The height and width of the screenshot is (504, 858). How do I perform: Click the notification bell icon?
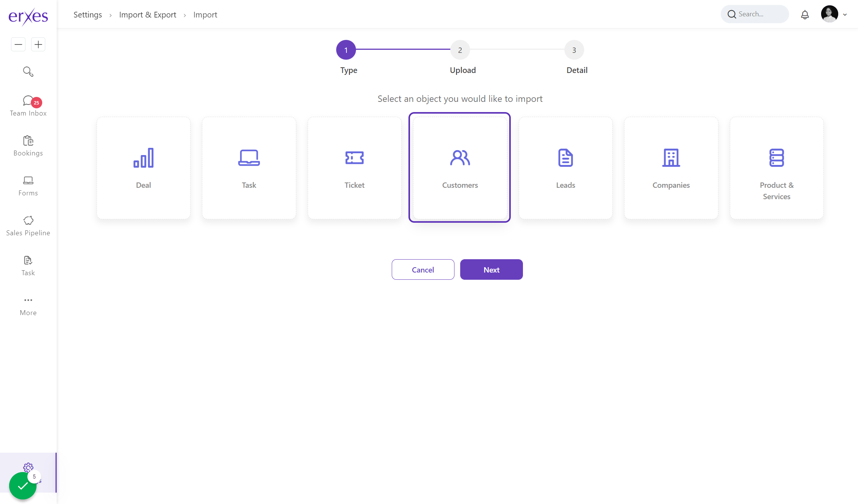tap(805, 14)
